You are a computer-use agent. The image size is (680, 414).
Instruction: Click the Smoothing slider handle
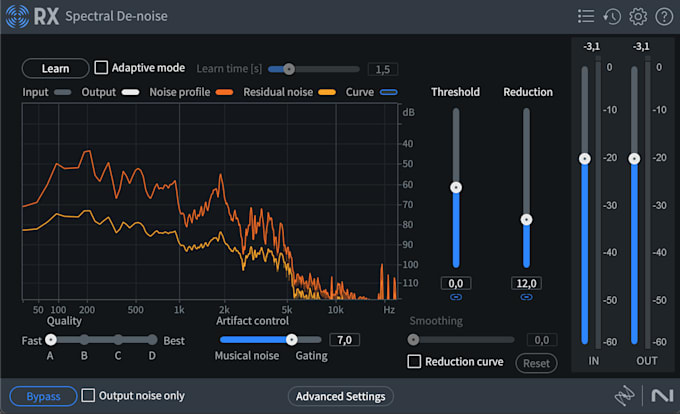413,339
